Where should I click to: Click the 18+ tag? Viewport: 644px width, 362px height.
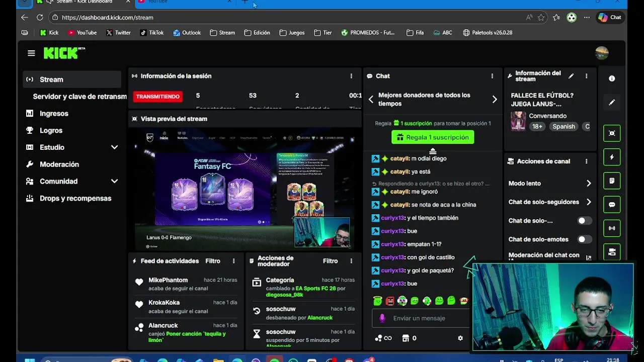click(x=537, y=127)
